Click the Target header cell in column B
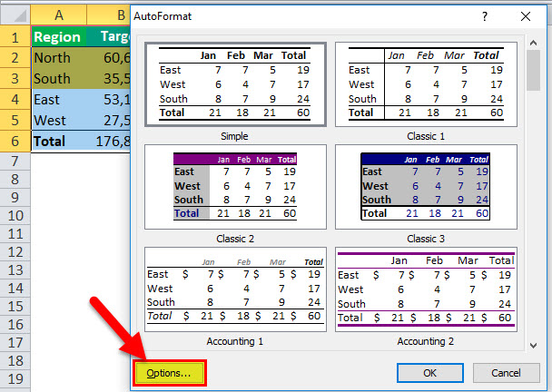This screenshot has width=552, height=392. [108, 36]
